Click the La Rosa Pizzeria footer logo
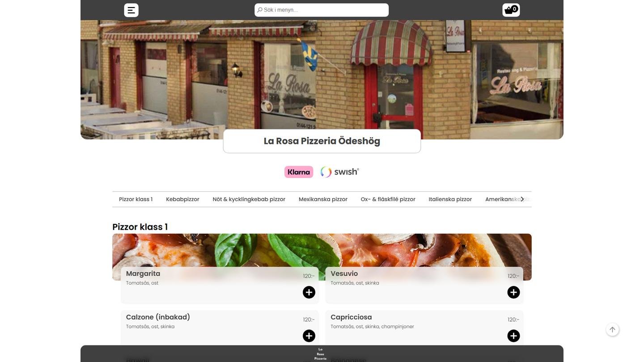 (321, 354)
